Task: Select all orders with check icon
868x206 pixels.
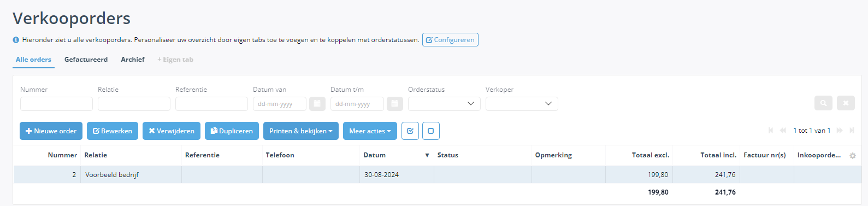Action: pos(410,131)
